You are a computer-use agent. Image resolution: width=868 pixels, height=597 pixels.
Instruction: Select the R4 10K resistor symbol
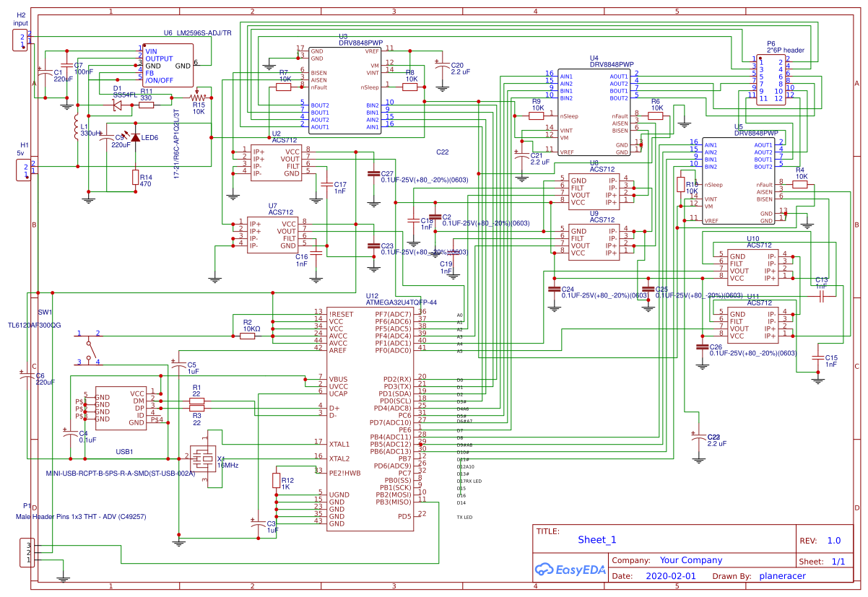[x=799, y=185]
